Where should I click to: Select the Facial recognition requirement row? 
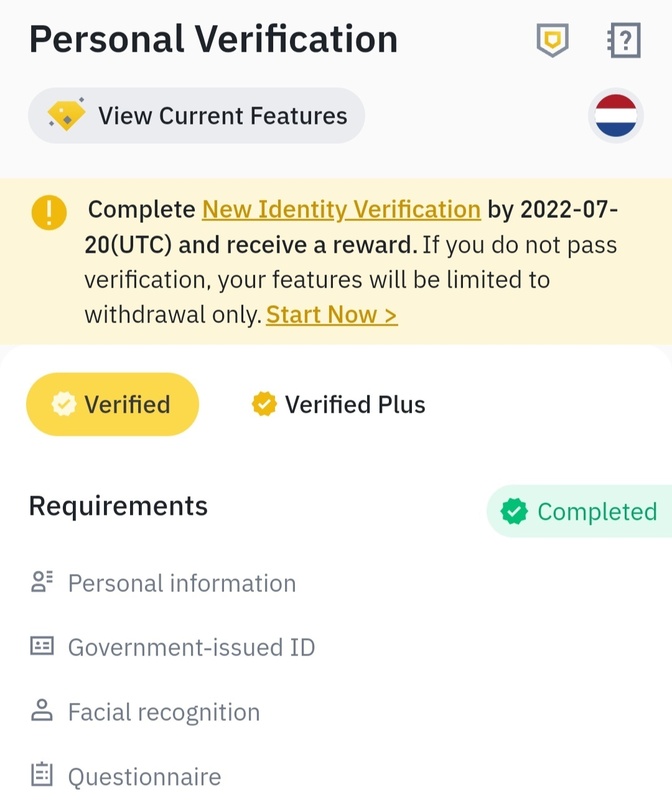click(163, 712)
